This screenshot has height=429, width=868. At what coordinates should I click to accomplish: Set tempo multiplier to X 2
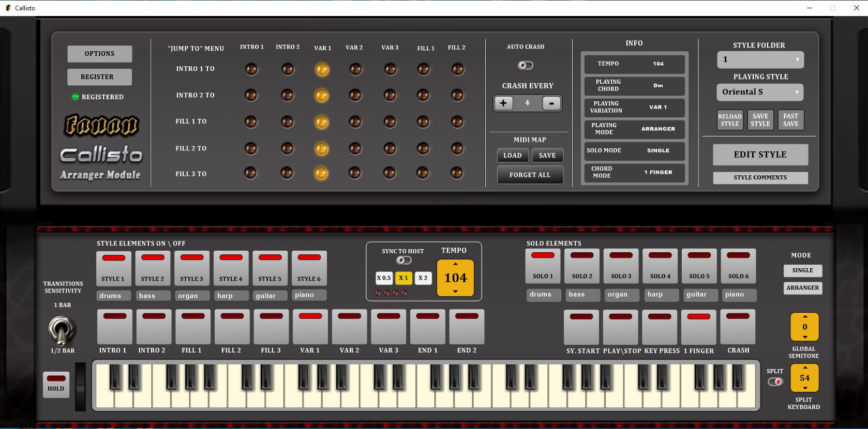(423, 278)
